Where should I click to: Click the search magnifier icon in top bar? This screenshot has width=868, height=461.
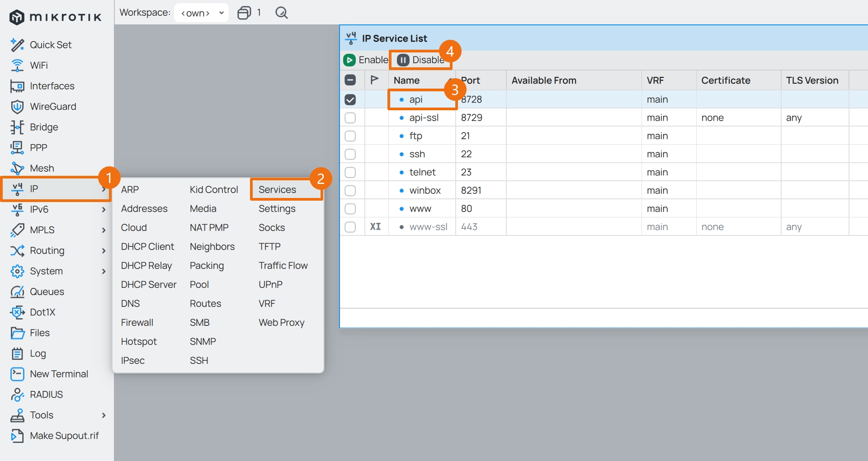[x=282, y=13]
